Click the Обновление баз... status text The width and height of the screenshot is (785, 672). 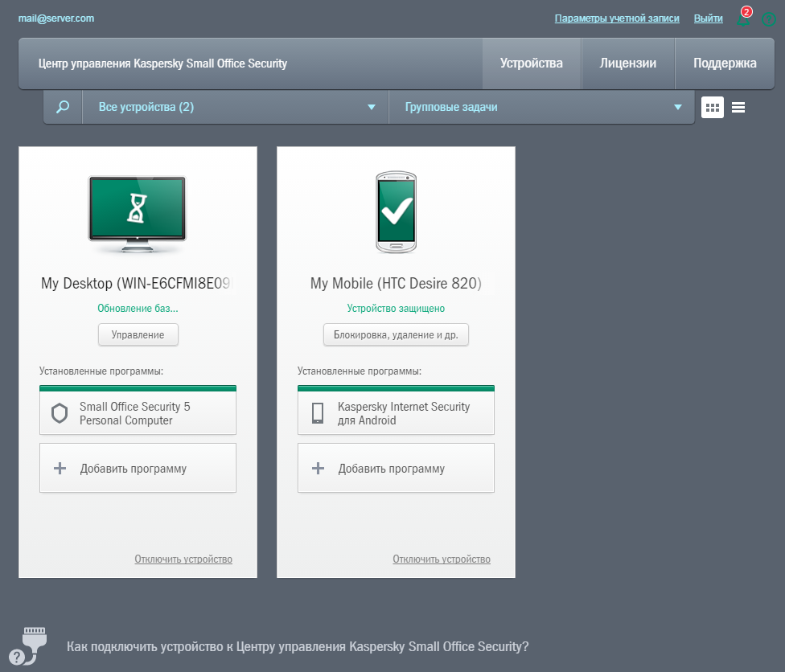coord(138,308)
